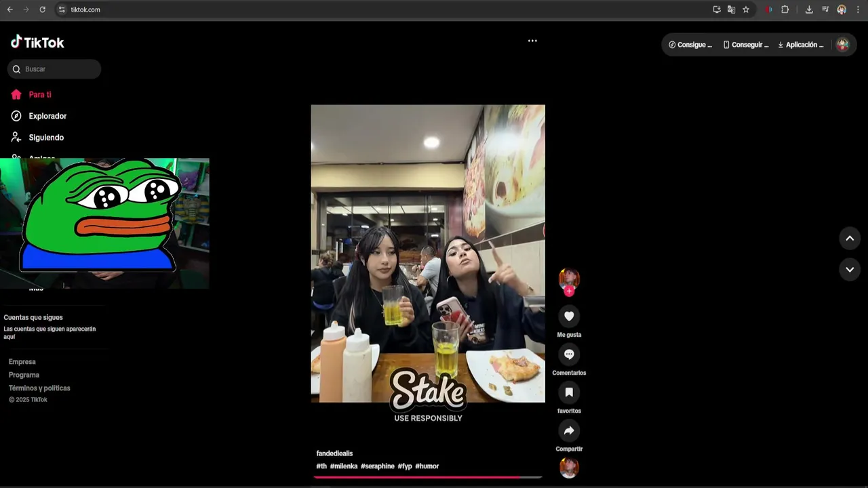Click the Consigue button in top bar

click(x=690, y=45)
